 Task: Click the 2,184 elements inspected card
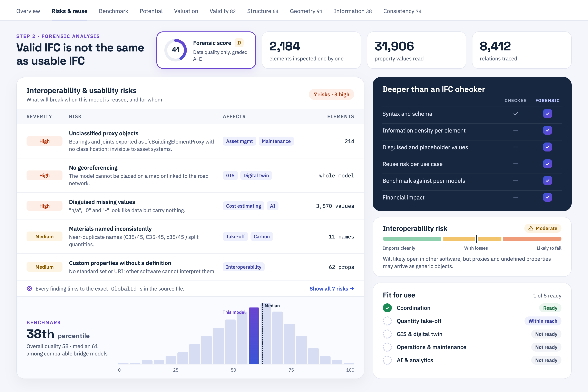311,50
